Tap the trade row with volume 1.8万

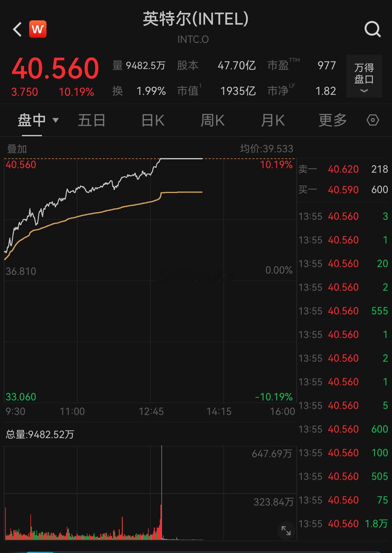pos(343,524)
